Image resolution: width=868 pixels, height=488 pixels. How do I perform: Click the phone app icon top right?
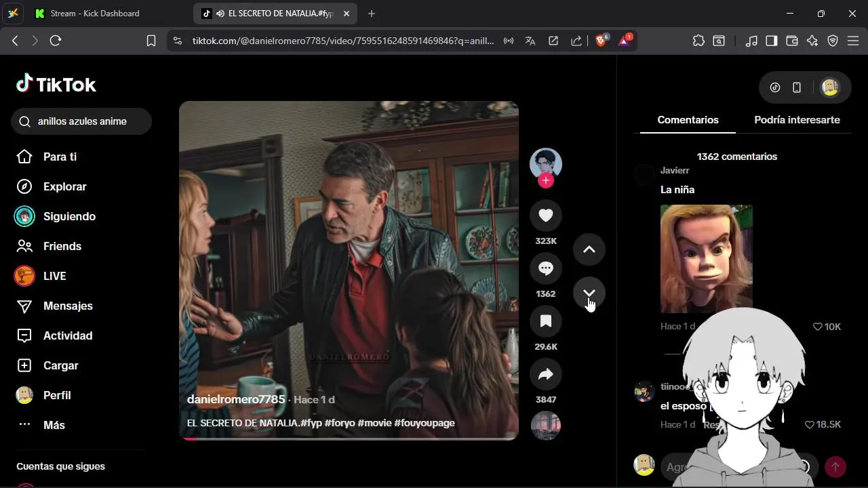pos(797,87)
